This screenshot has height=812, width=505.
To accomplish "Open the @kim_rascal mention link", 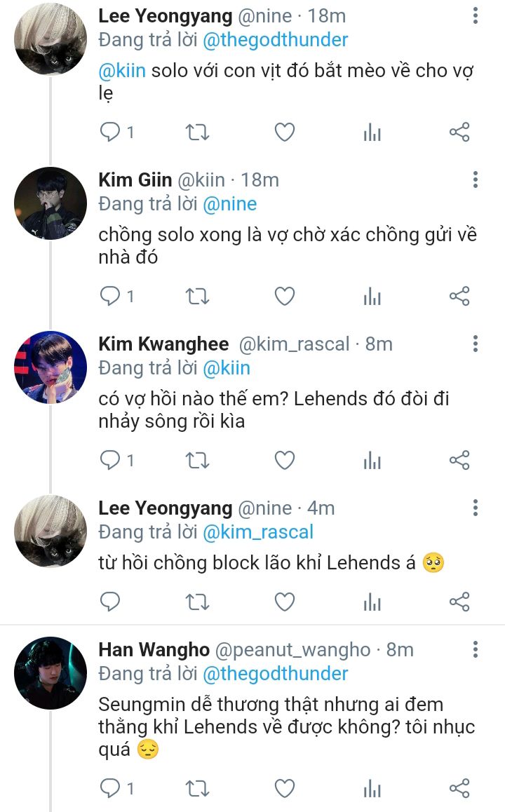I will tap(257, 532).
